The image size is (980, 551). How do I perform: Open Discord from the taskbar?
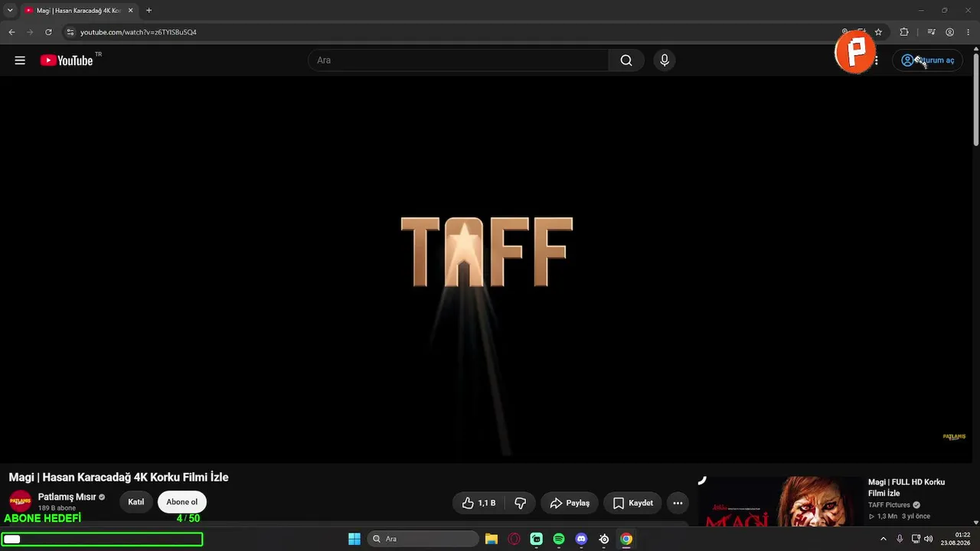[581, 539]
